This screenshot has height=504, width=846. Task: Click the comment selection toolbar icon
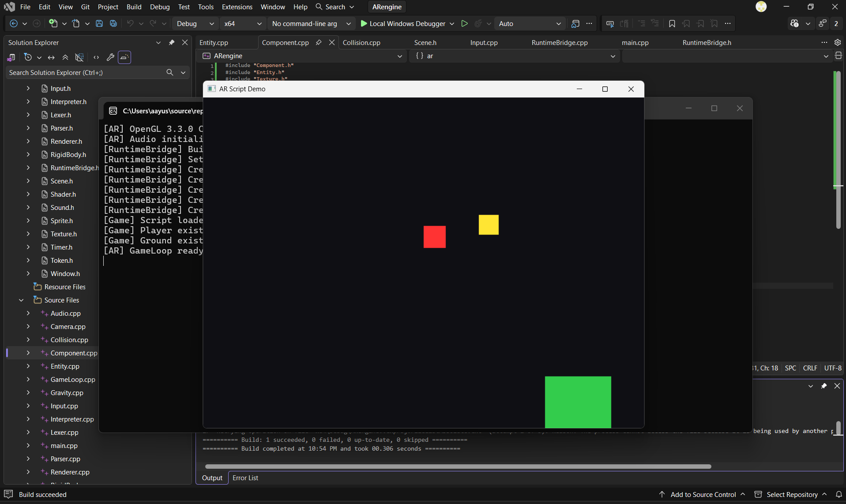(x=642, y=23)
